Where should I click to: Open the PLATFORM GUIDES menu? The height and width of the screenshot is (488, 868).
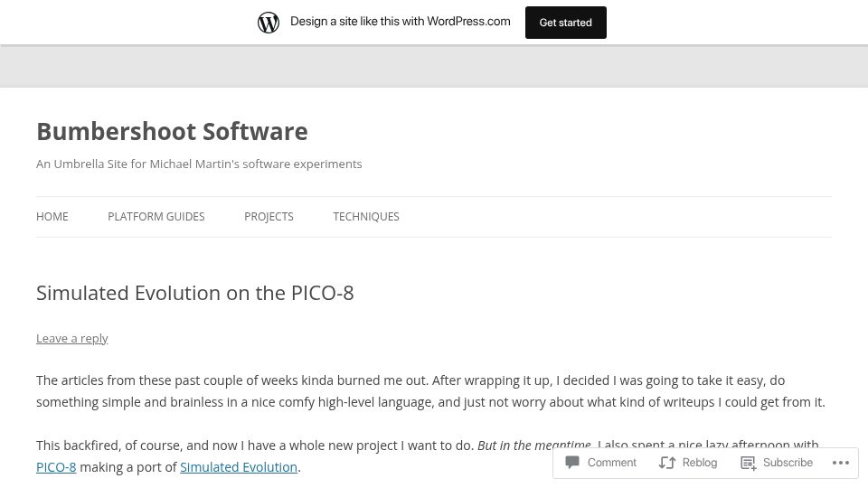[156, 216]
